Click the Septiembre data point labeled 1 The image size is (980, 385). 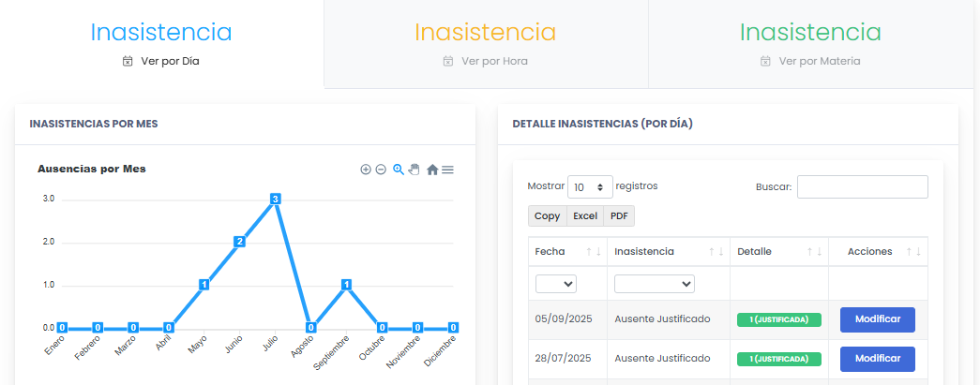tap(347, 285)
